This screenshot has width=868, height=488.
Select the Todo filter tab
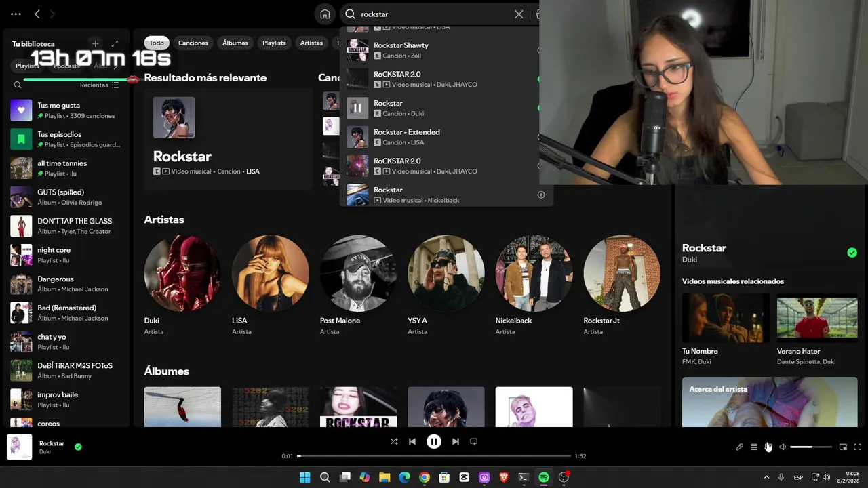pos(157,43)
